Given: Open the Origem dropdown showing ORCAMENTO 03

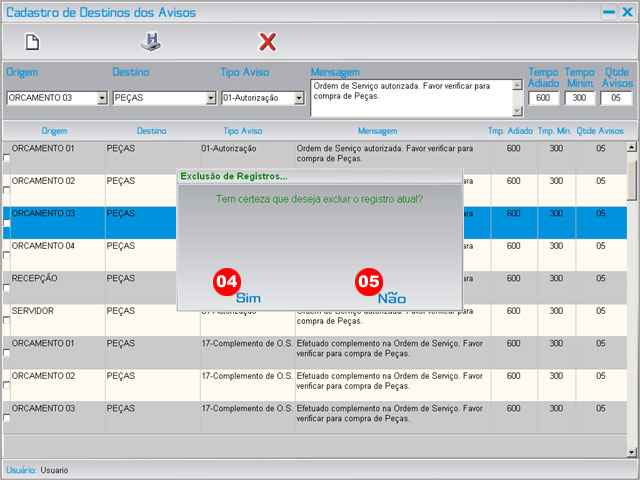Looking at the screenshot, I should 102,98.
